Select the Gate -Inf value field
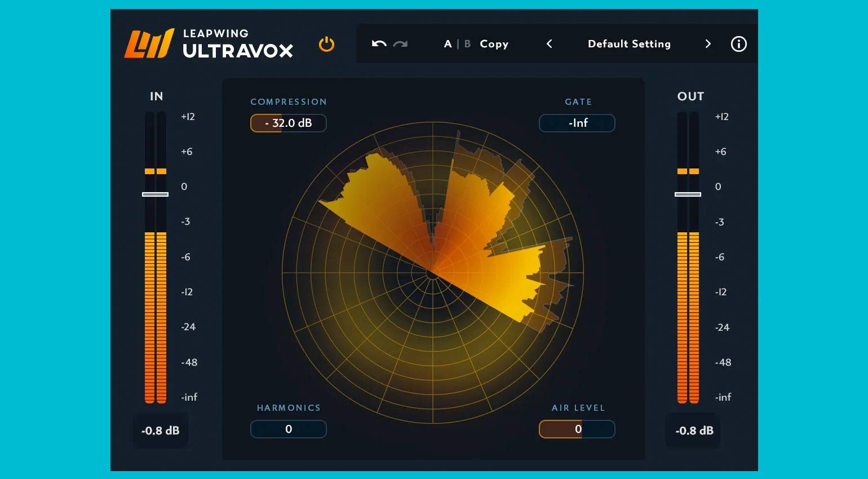Viewport: 868px width, 479px height. [x=577, y=123]
